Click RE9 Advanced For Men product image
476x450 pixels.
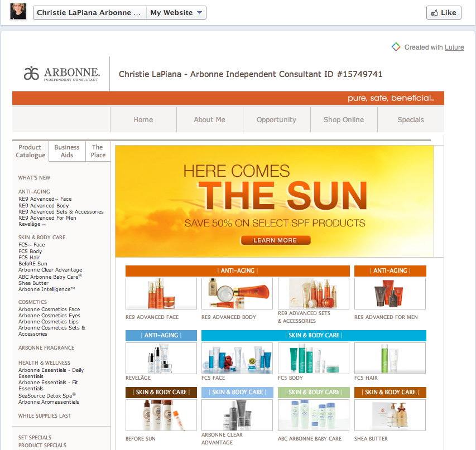click(x=390, y=293)
